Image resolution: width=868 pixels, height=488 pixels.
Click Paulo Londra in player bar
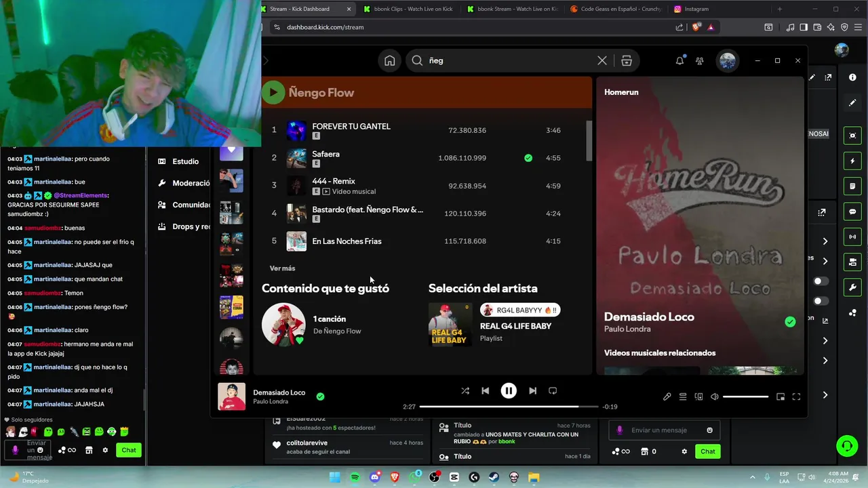click(271, 401)
